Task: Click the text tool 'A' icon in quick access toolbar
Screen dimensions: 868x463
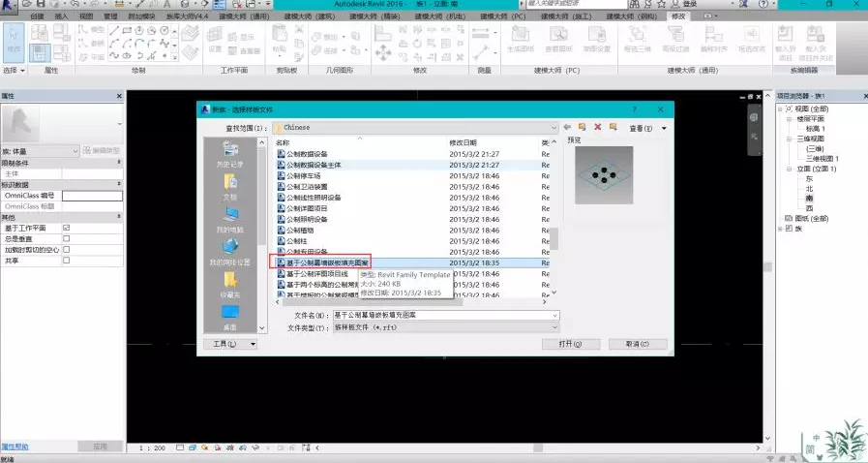Action: pyautogui.click(x=166, y=4)
